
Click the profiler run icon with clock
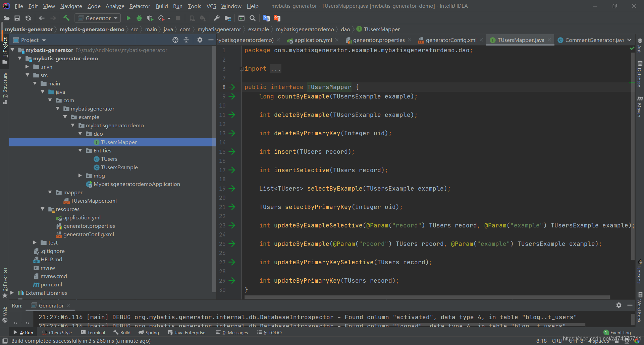(161, 18)
